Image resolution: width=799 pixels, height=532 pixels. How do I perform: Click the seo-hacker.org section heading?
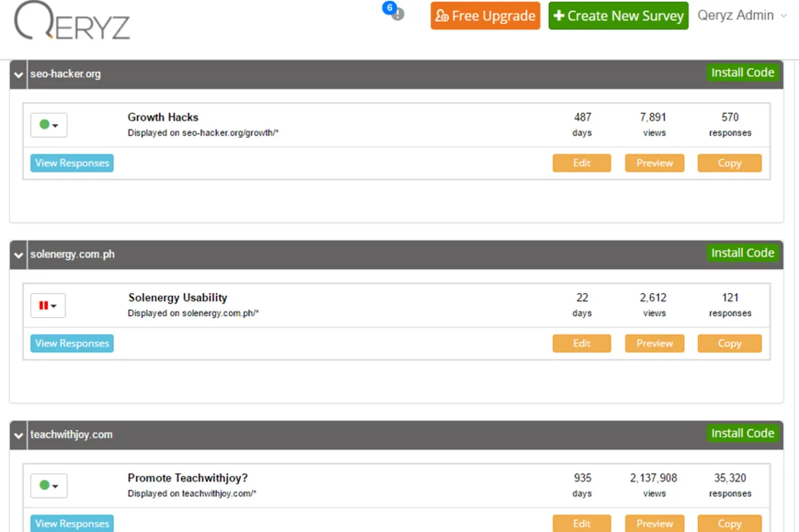(x=65, y=74)
